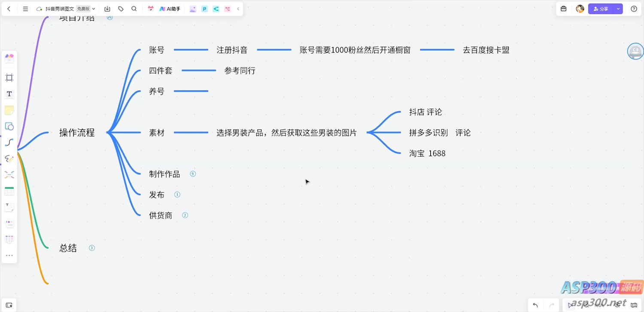This screenshot has height=312, width=644.
Task: Select the Frame tool
Action: click(x=9, y=78)
